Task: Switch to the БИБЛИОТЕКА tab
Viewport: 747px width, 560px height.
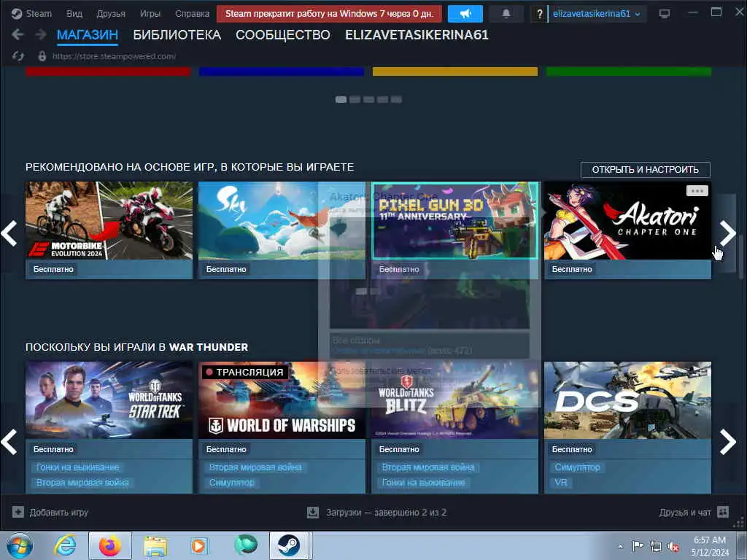Action: click(x=177, y=35)
